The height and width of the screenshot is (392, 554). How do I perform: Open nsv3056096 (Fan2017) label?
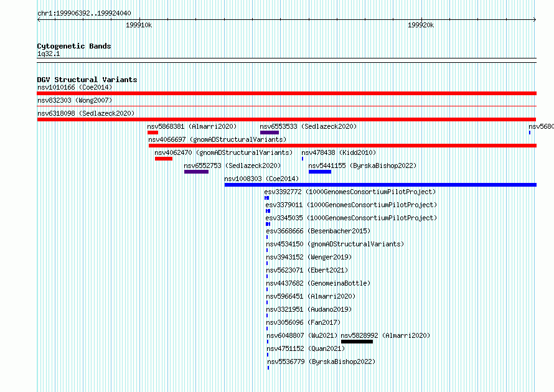303,322
